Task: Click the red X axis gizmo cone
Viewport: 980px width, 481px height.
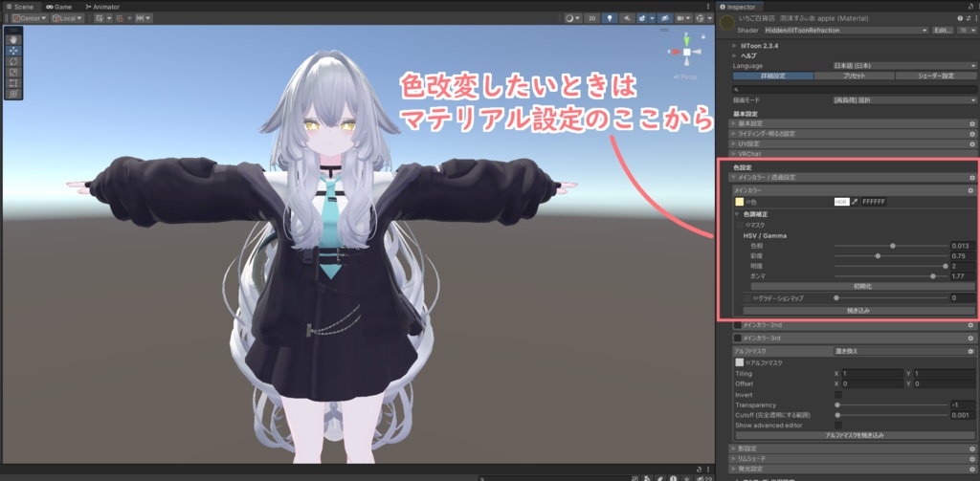Action: coord(675,53)
